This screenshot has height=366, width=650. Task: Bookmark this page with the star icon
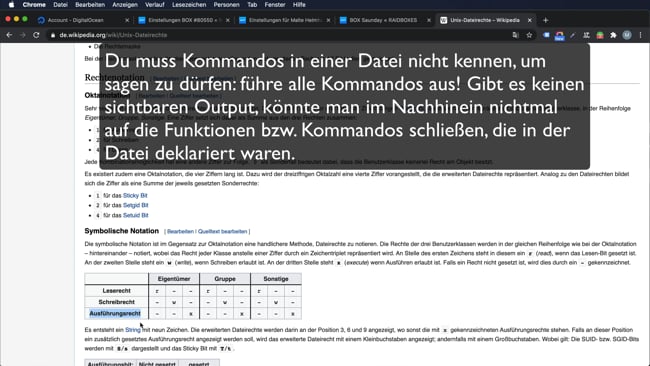coord(529,35)
